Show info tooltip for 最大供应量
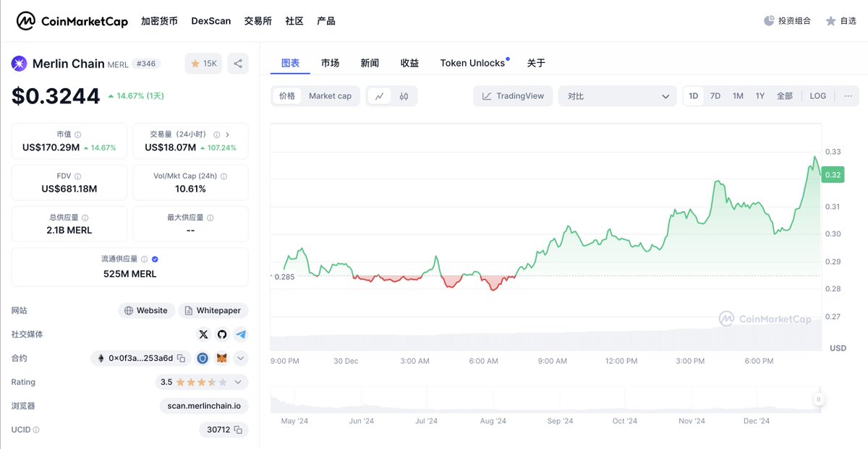868x449 pixels. 210,218
